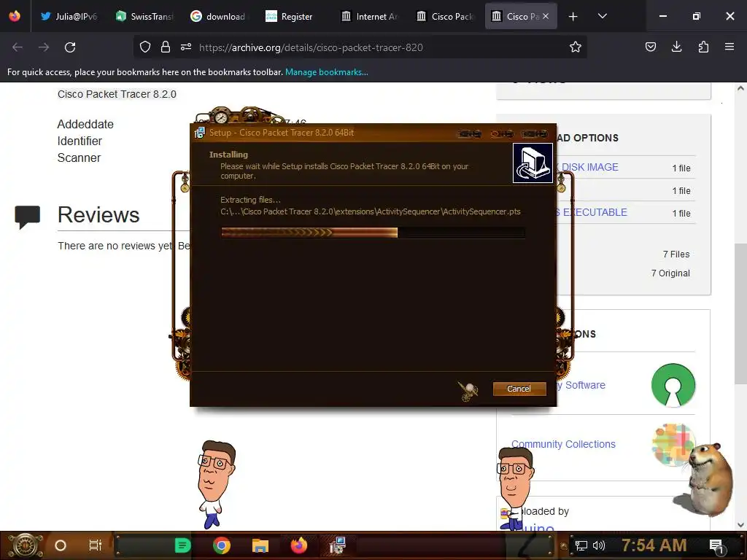Open Task View on the taskbar

click(96, 545)
